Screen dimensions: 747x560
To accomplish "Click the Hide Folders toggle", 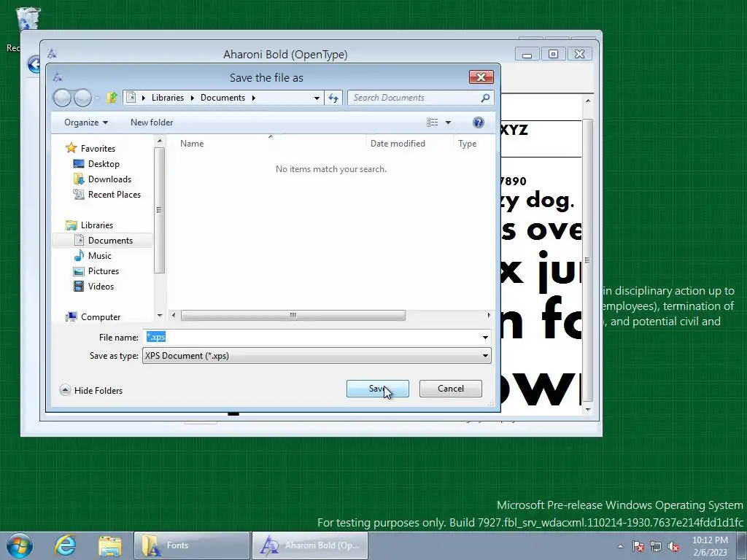I will click(91, 391).
